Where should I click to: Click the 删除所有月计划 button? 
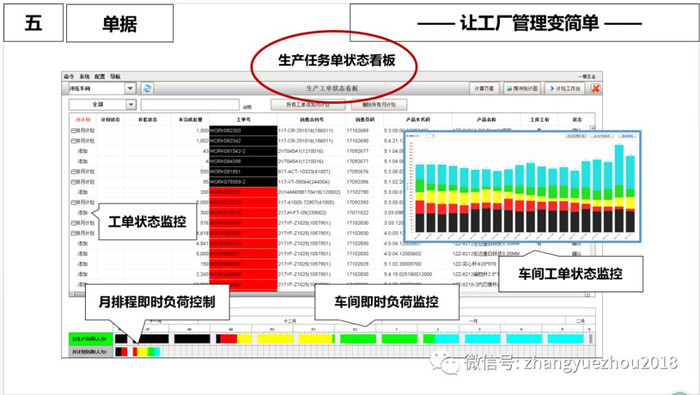(x=379, y=105)
